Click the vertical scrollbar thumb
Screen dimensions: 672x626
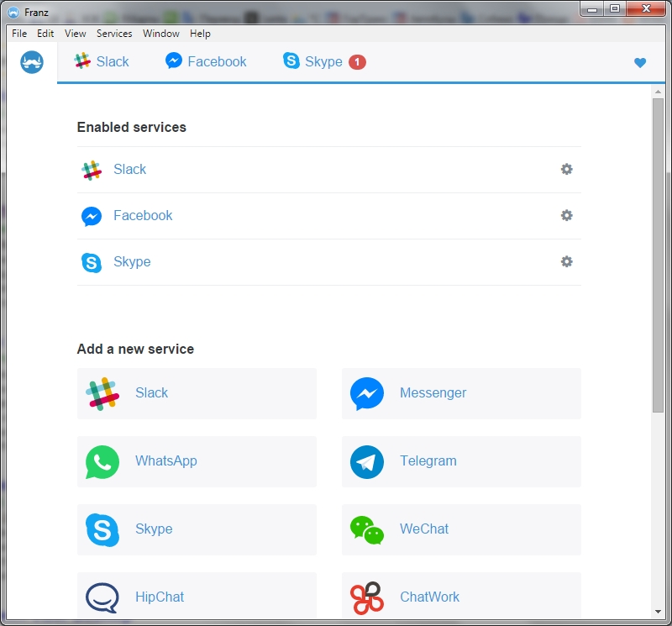pyautogui.click(x=658, y=255)
